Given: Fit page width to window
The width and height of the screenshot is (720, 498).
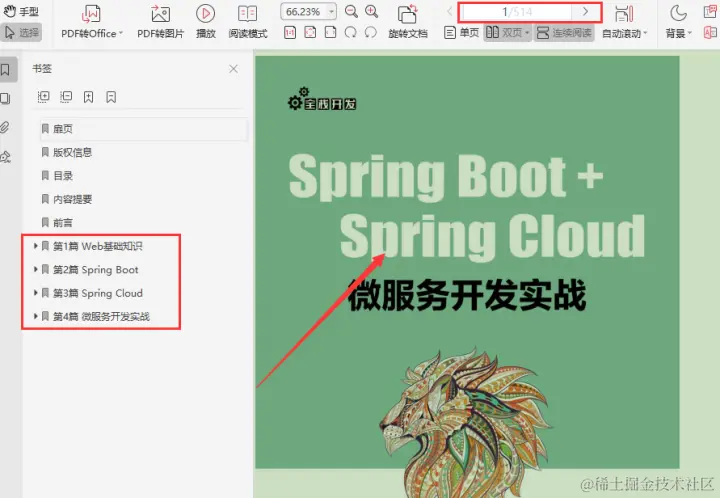Looking at the screenshot, I should [x=330, y=32].
